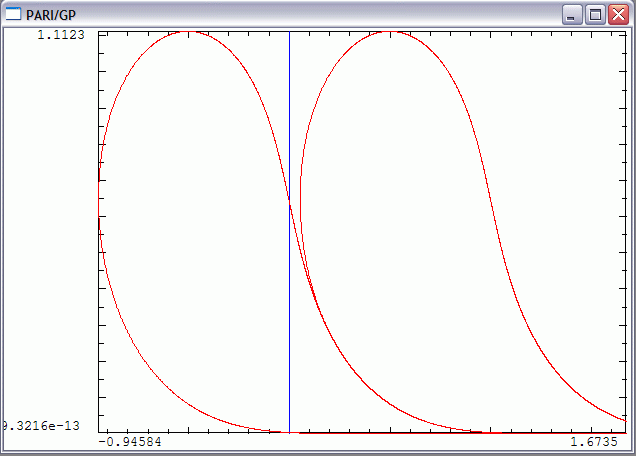Click the top-left corner of plot frame

tap(99, 32)
